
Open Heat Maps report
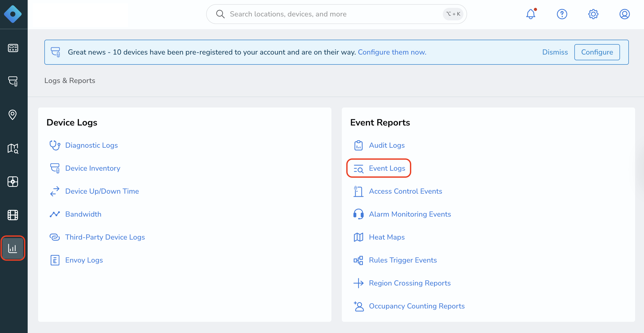point(387,237)
